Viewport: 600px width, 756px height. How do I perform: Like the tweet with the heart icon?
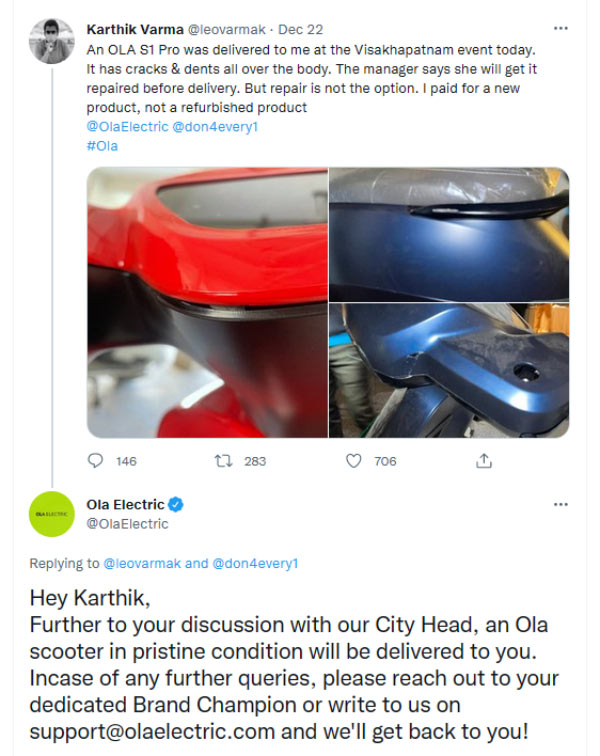coord(353,461)
